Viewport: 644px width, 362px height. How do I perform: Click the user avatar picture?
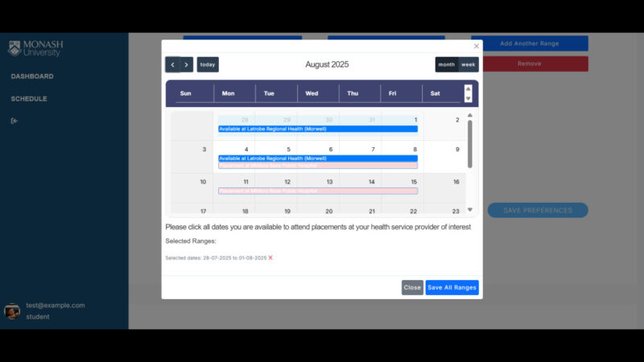coord(12,311)
